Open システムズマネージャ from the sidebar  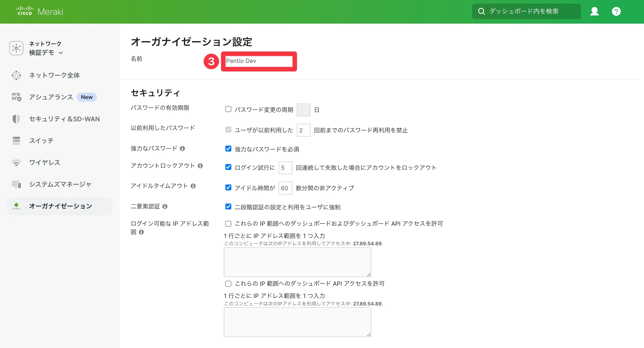tap(60, 184)
